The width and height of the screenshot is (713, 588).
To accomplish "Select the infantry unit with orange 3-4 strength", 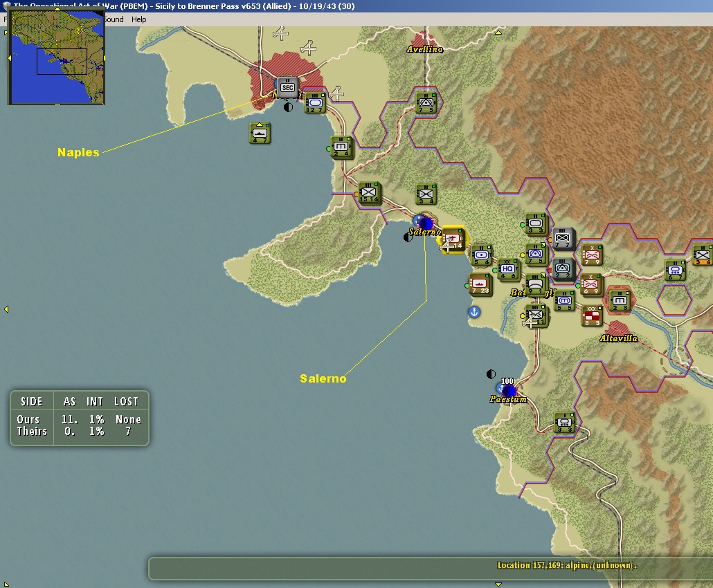I will 702,255.
